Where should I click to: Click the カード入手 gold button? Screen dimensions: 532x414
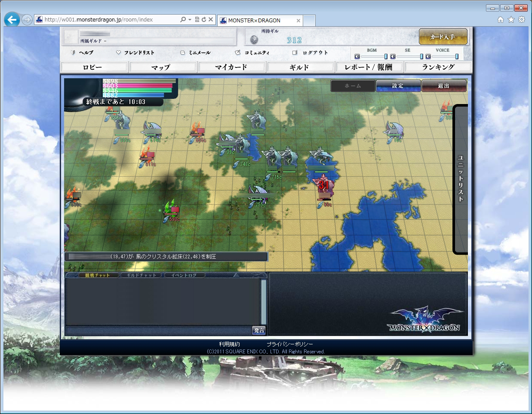[x=443, y=37]
